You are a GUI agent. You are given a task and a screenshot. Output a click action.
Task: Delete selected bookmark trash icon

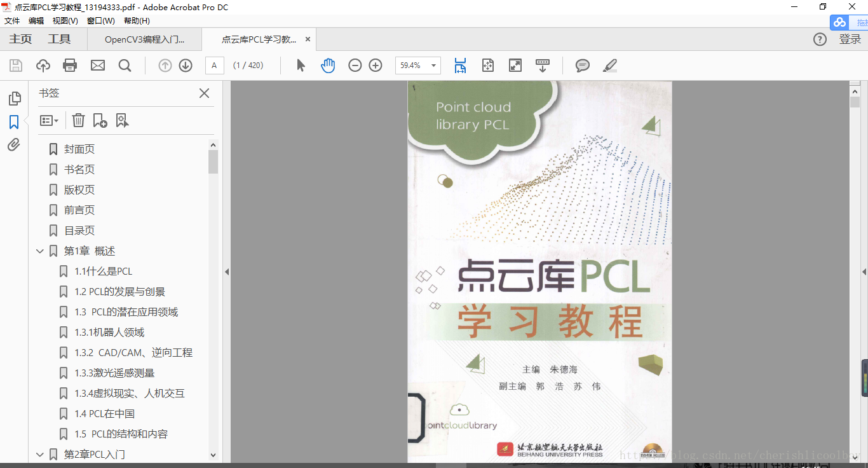tap(78, 120)
